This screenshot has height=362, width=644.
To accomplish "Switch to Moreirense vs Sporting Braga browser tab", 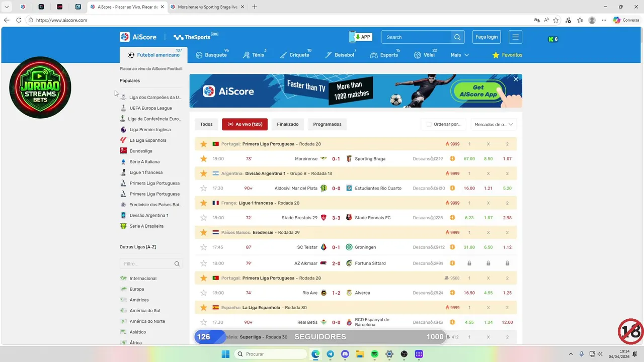I will pyautogui.click(x=207, y=7).
